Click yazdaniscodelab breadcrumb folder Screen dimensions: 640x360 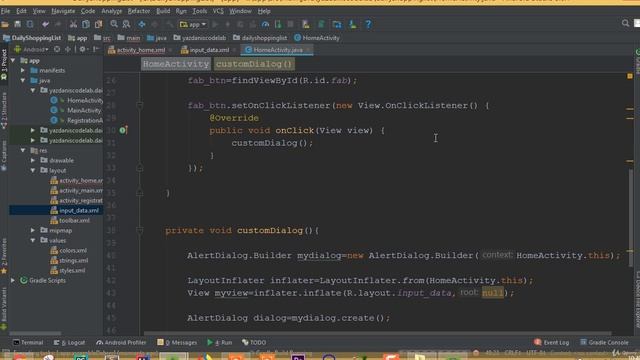[x=200, y=38]
